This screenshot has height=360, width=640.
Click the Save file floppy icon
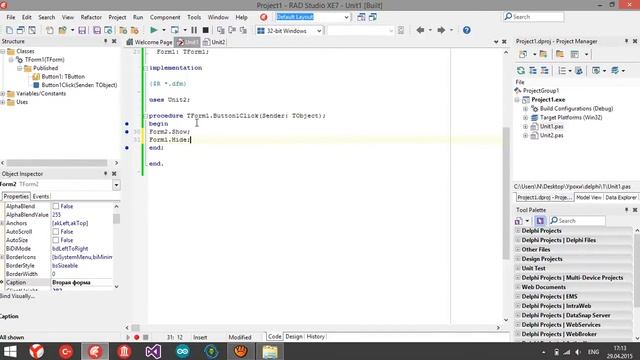[82, 30]
